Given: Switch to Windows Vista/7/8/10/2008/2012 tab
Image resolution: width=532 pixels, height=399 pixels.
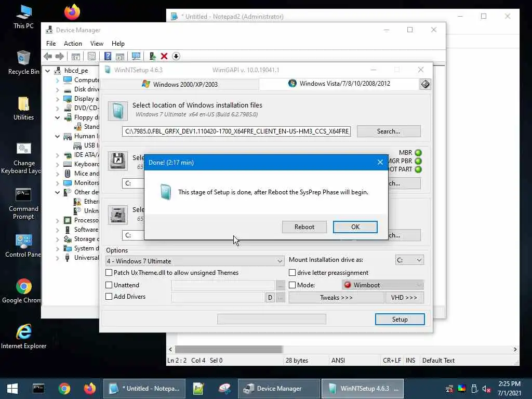Looking at the screenshot, I should (x=339, y=84).
